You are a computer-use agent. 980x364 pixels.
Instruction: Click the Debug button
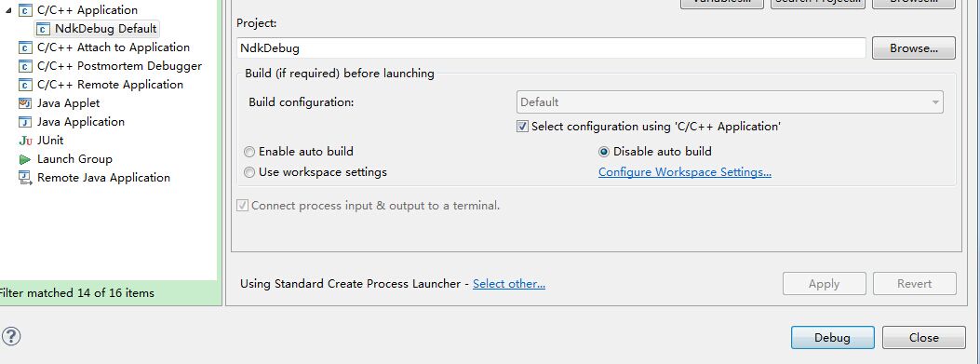[x=833, y=338]
